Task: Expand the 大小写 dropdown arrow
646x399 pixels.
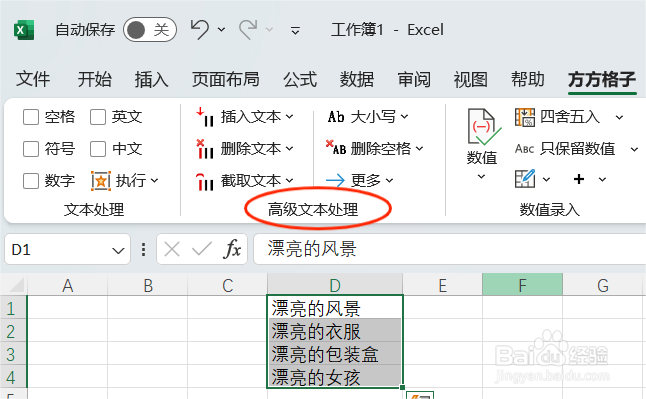Action: point(405,117)
